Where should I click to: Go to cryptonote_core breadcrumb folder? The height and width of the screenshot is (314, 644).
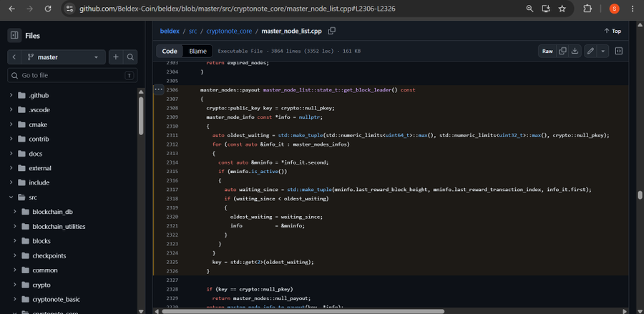click(x=229, y=31)
